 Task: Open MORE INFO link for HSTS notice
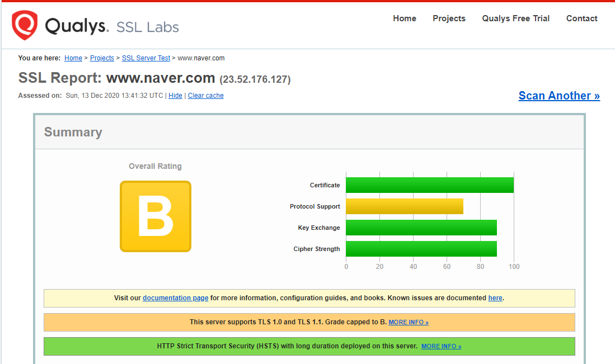pyautogui.click(x=441, y=346)
